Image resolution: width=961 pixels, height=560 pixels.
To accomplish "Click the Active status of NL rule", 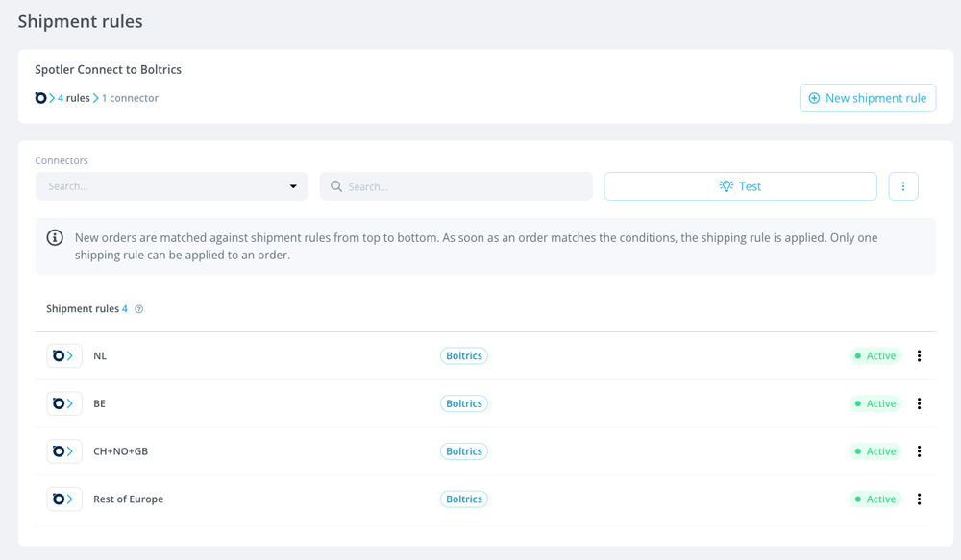I will (875, 356).
